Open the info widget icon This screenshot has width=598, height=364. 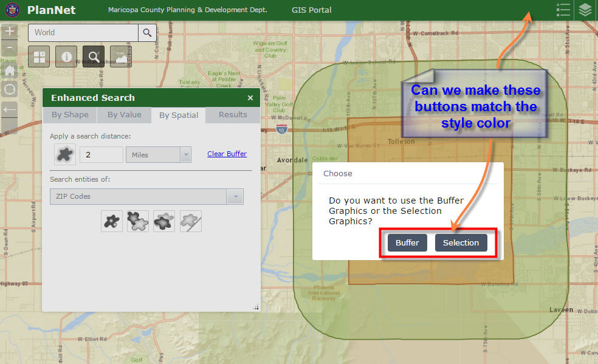click(66, 57)
